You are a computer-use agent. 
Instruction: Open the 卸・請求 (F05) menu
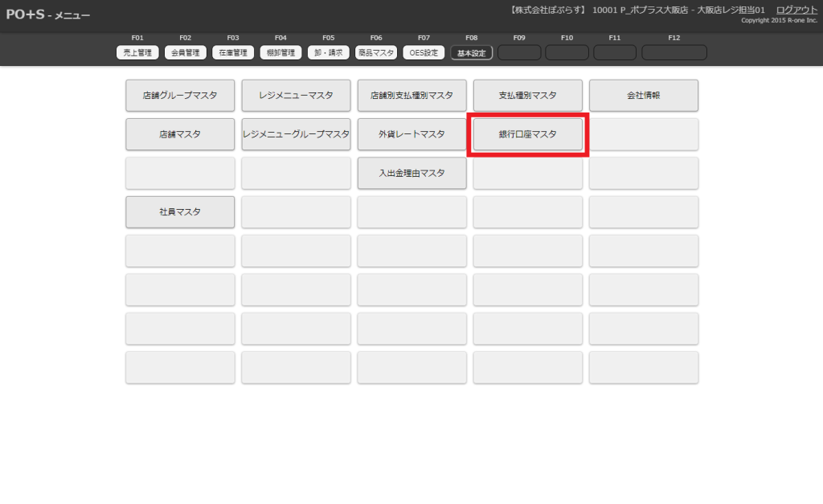tap(328, 53)
